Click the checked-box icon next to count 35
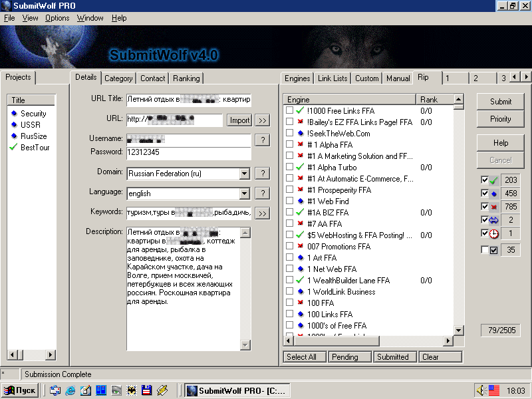This screenshot has width=532, height=399. [x=493, y=251]
